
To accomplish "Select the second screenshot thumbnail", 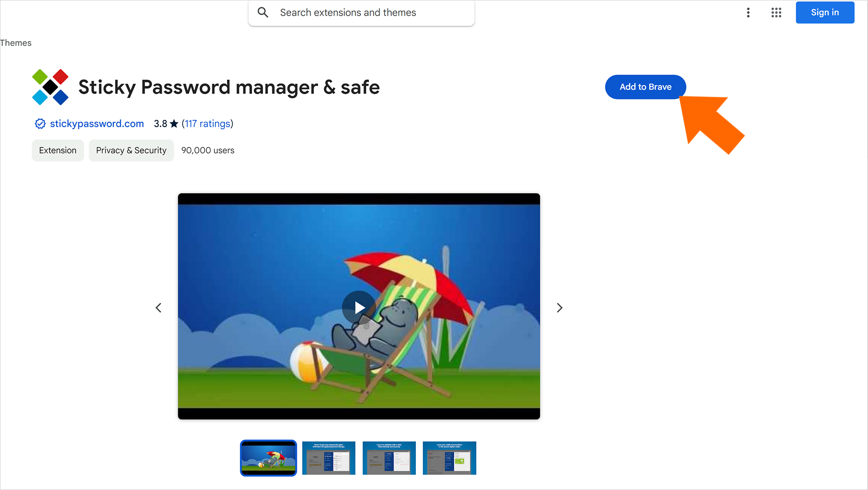I will tap(329, 458).
